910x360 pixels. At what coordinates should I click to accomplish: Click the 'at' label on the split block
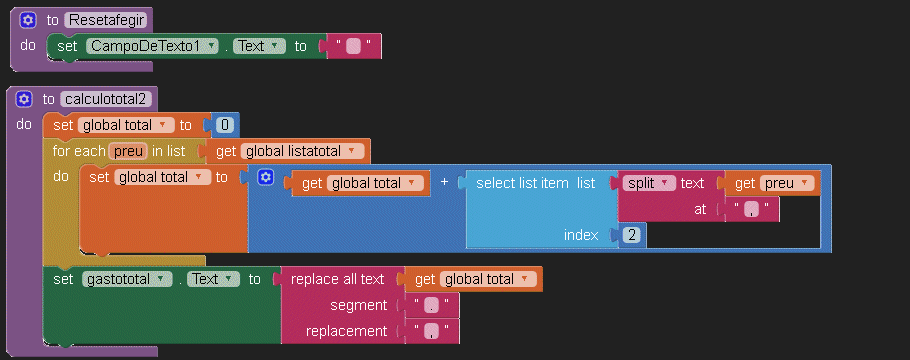tap(700, 210)
